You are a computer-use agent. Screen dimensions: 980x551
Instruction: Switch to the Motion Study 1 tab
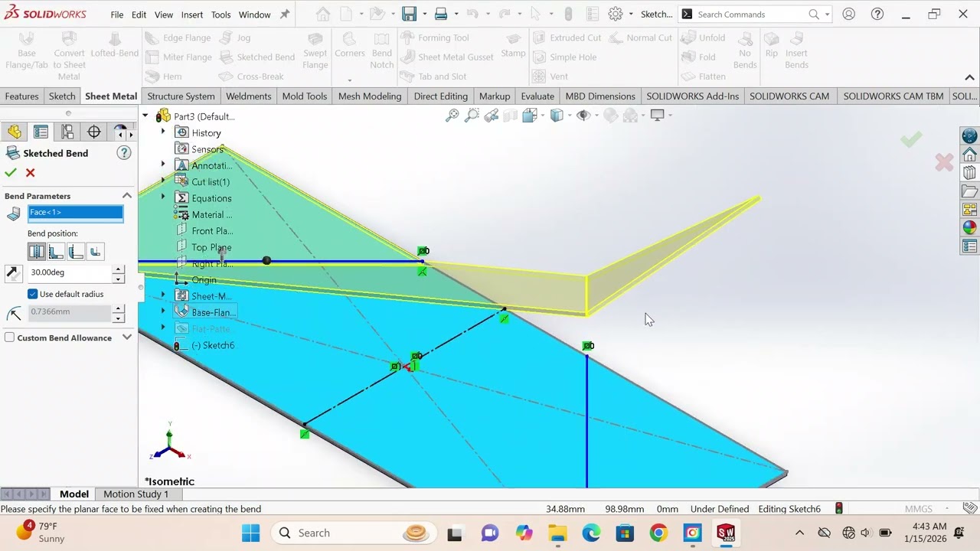[136, 494]
